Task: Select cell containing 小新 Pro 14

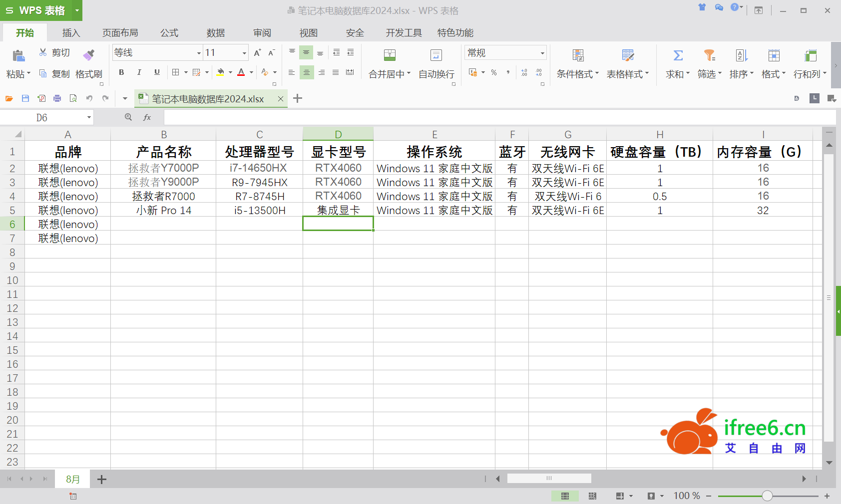Action: [163, 211]
